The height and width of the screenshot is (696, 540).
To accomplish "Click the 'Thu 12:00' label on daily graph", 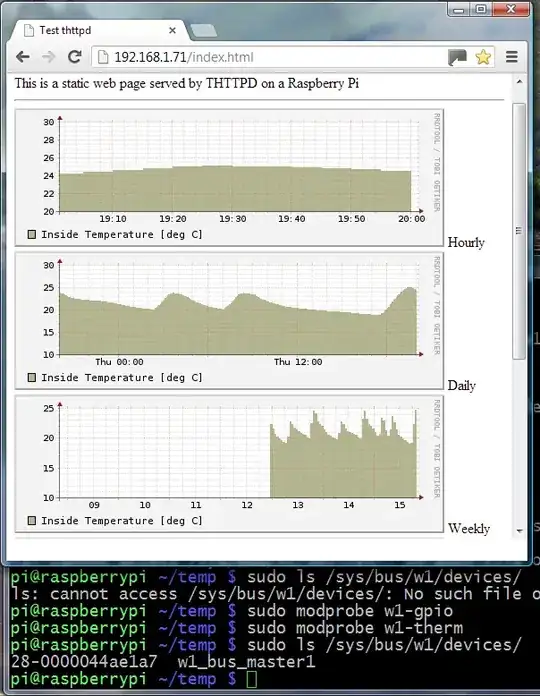I will point(298,362).
